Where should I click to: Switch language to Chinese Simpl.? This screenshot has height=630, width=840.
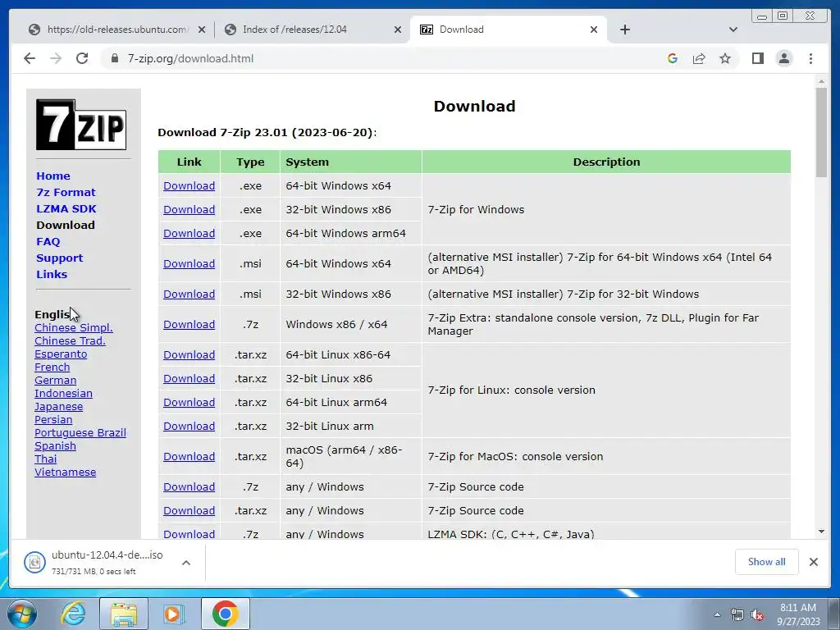73,328
